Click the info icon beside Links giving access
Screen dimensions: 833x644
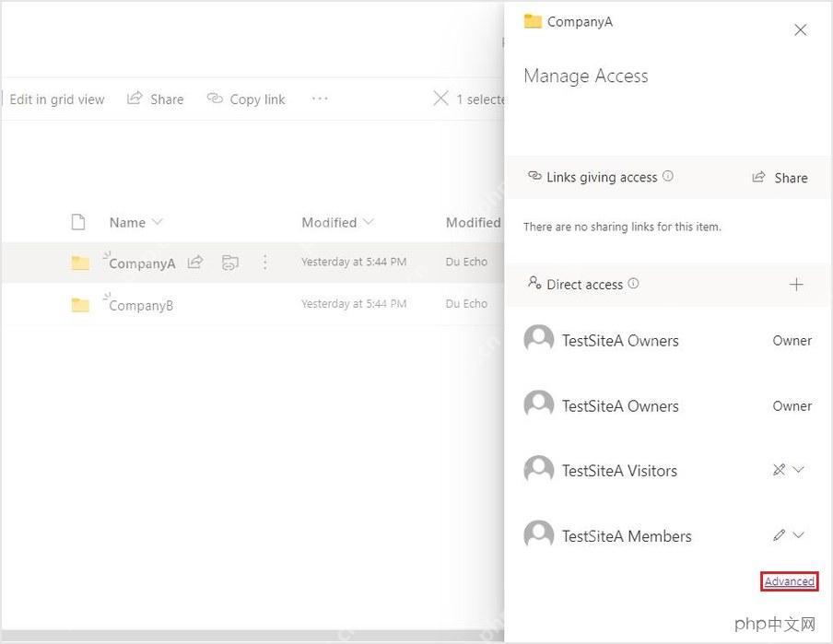click(668, 176)
